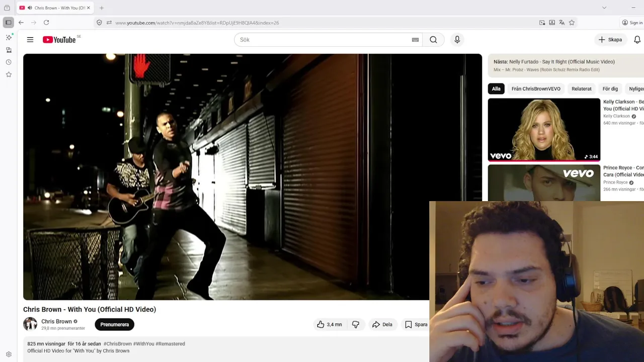The image size is (644, 362).
Task: Select the Nyligen chip
Action: point(635,88)
